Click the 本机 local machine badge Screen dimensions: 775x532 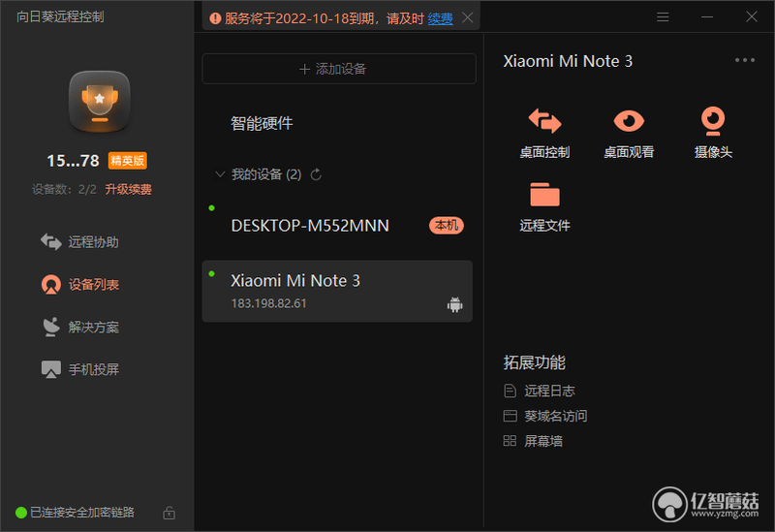447,226
